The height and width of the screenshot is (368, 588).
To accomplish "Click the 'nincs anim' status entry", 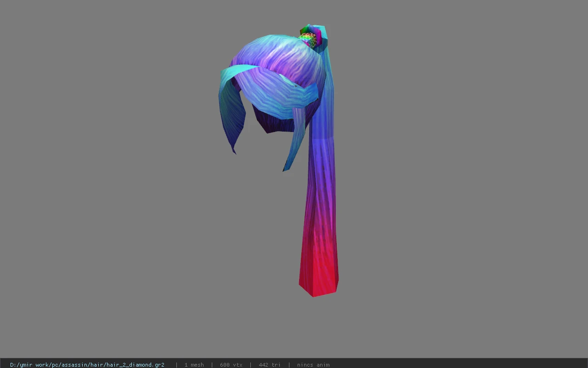I will pos(313,365).
